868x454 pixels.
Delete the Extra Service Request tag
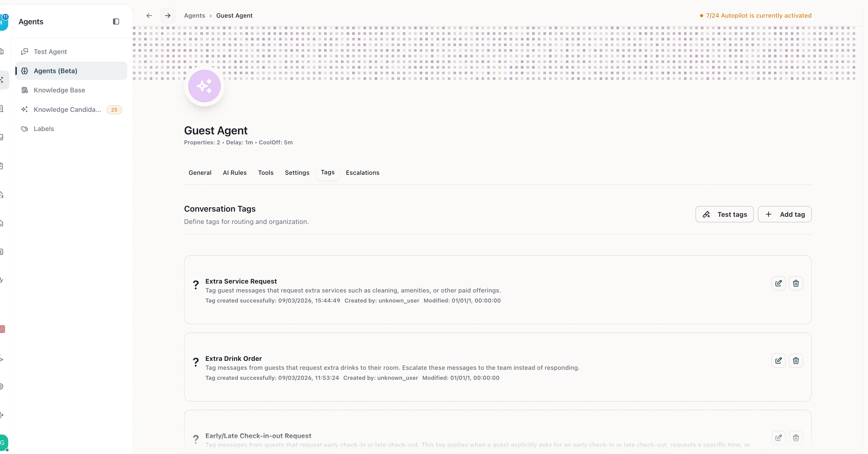point(796,283)
